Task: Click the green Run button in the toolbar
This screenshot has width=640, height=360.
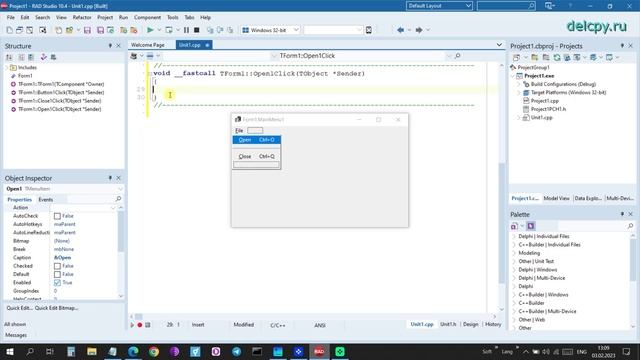Action: 150,30
